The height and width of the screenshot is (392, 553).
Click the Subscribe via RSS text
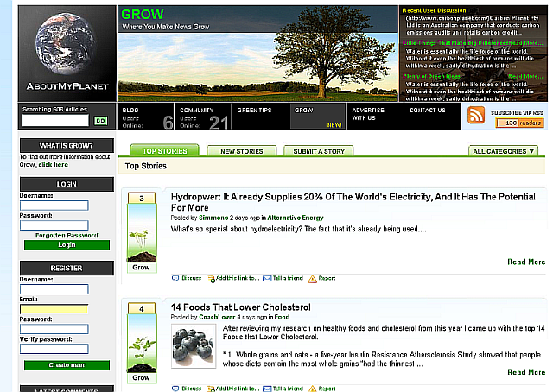coord(517,112)
